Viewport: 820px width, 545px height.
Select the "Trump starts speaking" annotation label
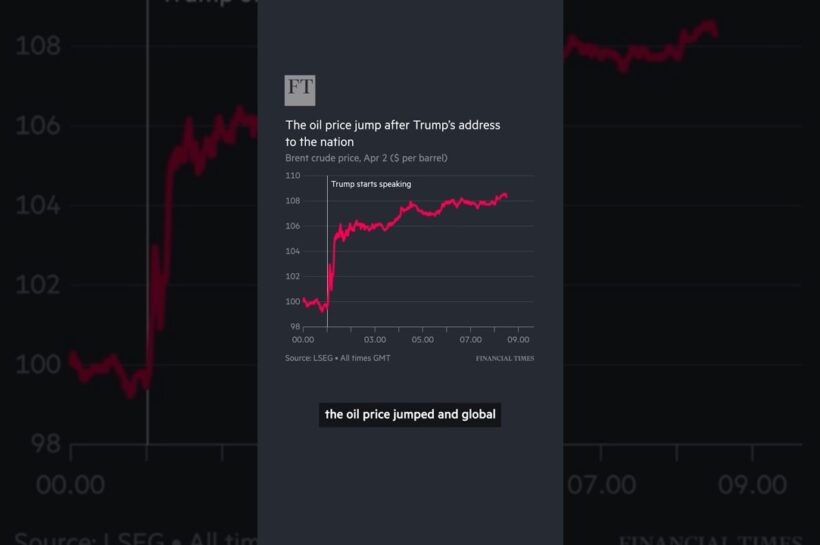pos(371,184)
